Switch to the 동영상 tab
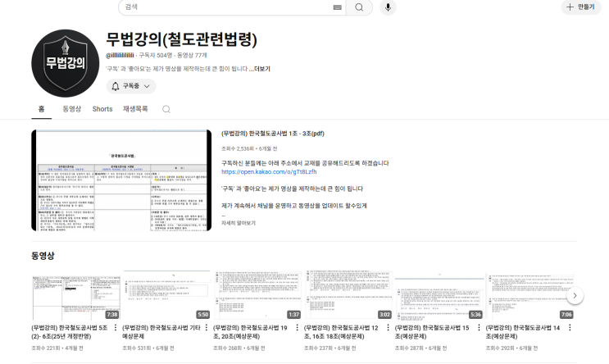This screenshot has width=609, height=364. pyautogui.click(x=72, y=109)
